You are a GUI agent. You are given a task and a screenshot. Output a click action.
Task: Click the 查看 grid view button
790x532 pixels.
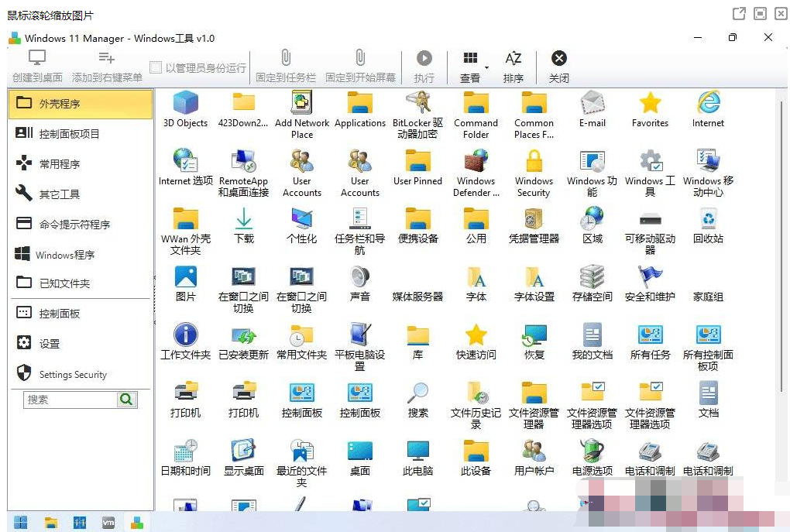pyautogui.click(x=470, y=66)
